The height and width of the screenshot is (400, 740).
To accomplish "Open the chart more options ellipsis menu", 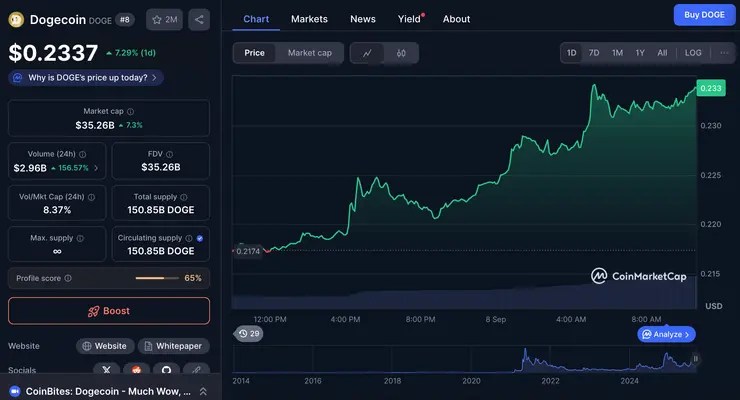I will 724,53.
